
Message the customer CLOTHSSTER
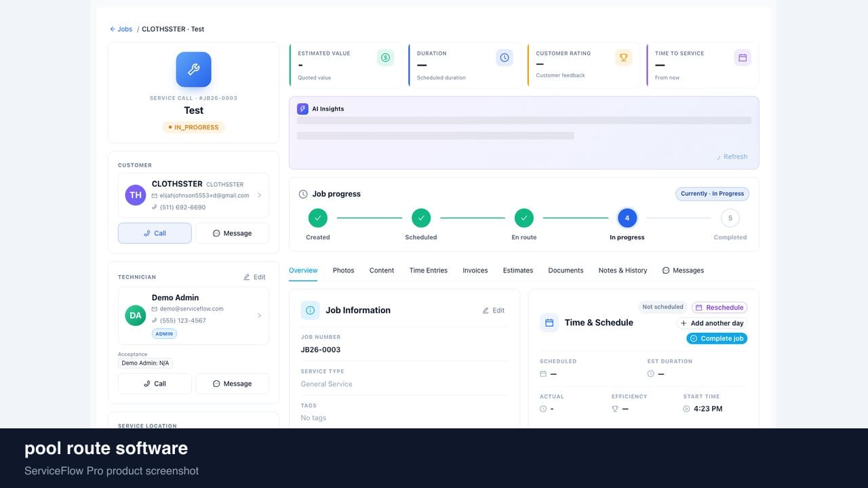coord(233,233)
